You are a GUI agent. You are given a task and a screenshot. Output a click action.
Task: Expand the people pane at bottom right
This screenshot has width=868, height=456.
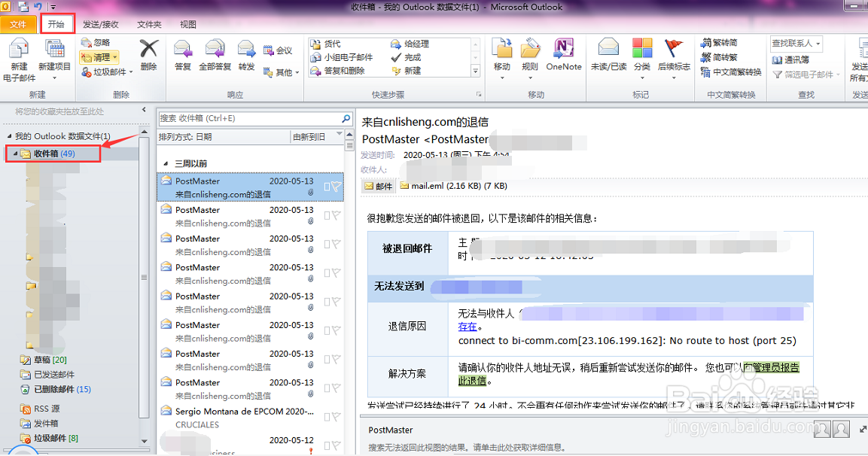pyautogui.click(x=863, y=429)
